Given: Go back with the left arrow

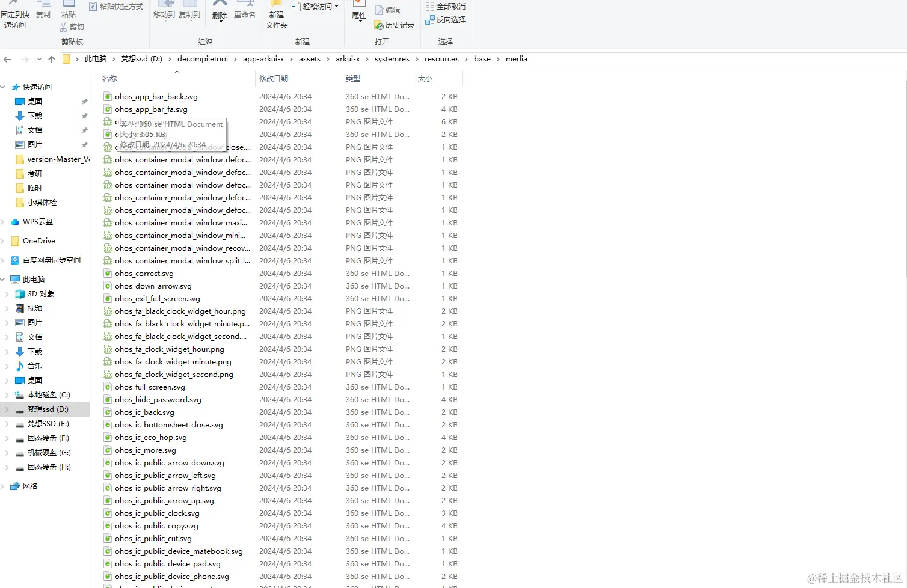Looking at the screenshot, I should (7, 59).
